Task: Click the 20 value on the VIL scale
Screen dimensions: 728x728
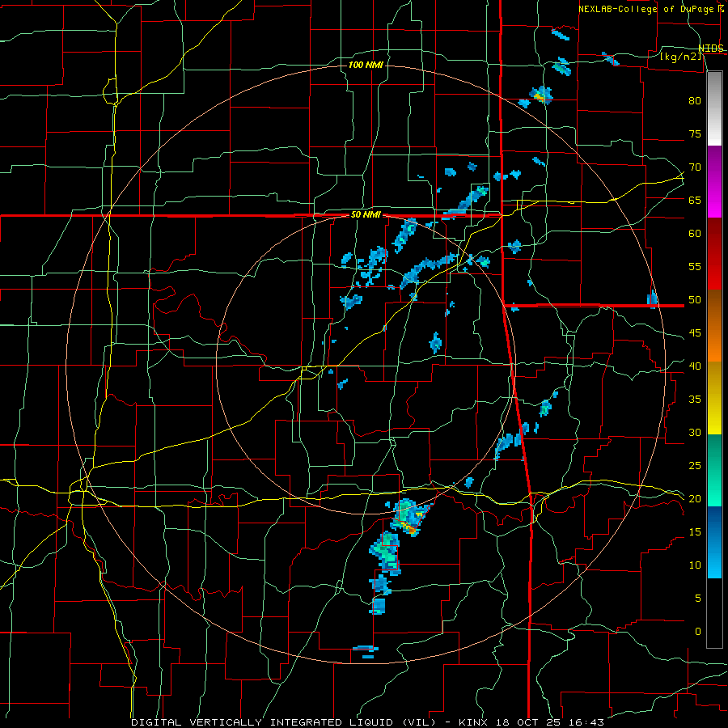Action: pos(695,498)
